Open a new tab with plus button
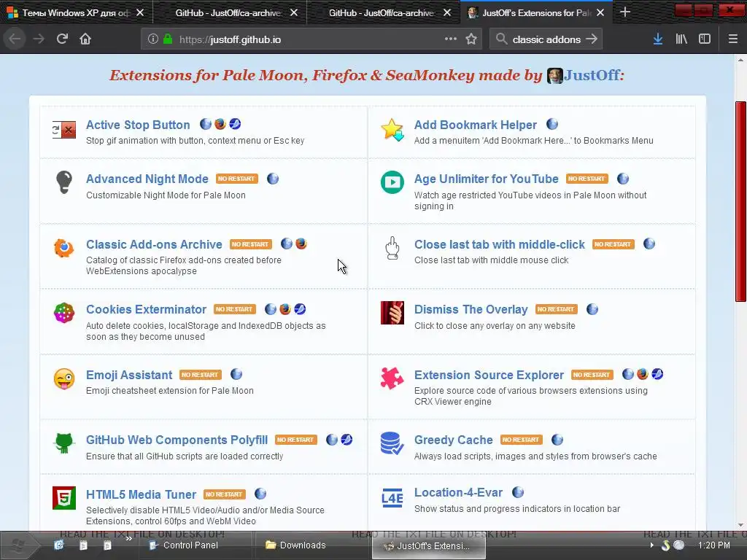The width and height of the screenshot is (747, 560). 625,12
